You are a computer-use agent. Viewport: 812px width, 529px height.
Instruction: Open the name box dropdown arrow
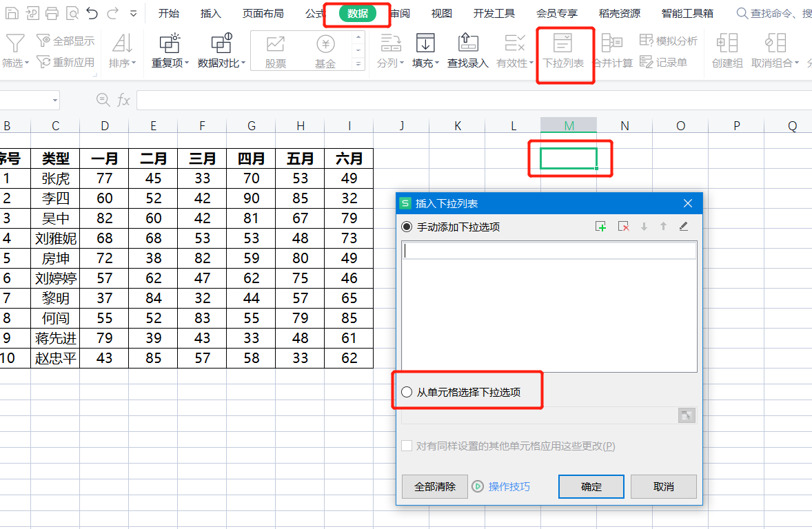(x=55, y=101)
